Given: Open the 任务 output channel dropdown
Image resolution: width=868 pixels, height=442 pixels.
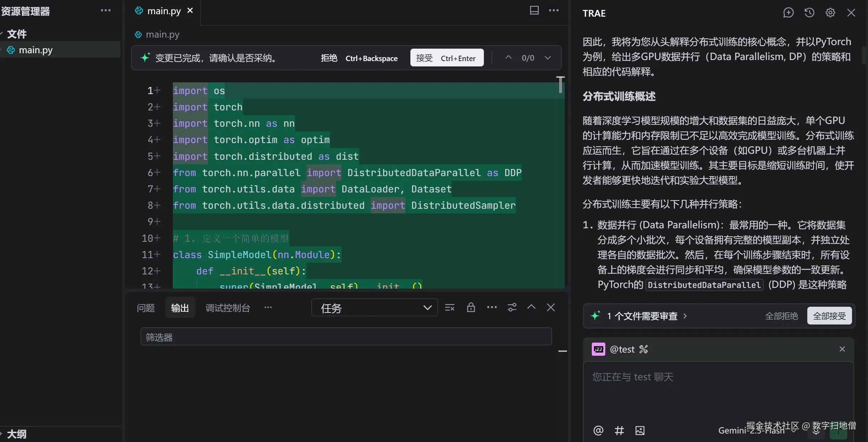Looking at the screenshot, I should 374,307.
